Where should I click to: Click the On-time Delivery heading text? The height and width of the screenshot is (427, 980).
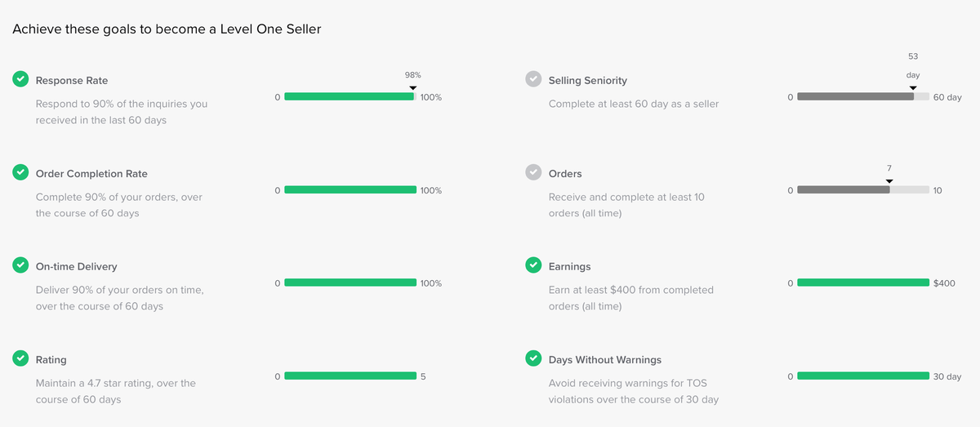tap(76, 266)
